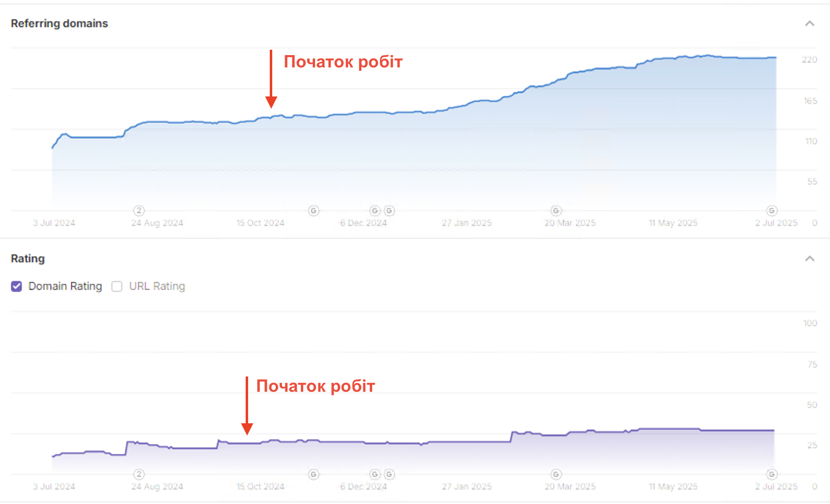This screenshot has height=504, width=830.
Task: Click the 25 value on Rating axis
Action: [812, 445]
